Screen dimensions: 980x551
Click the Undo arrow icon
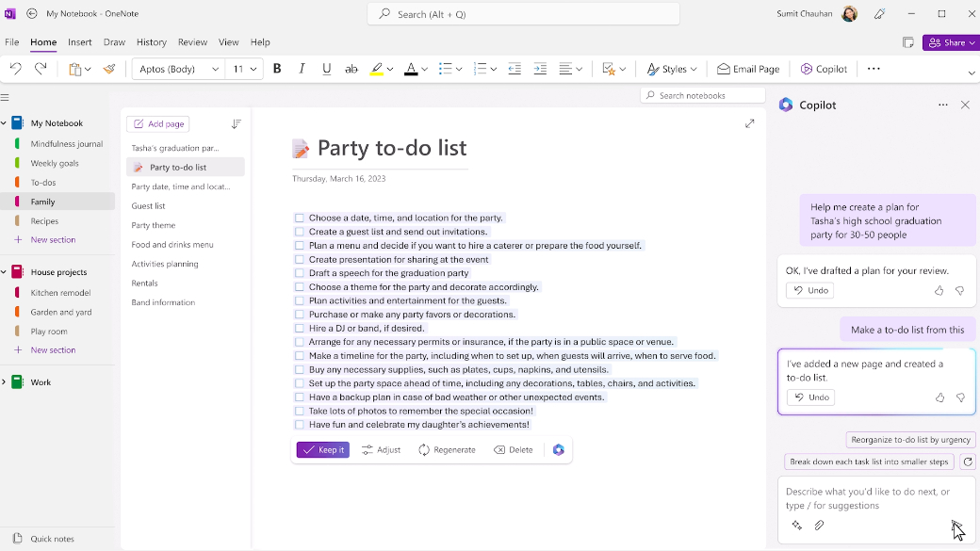(15, 69)
